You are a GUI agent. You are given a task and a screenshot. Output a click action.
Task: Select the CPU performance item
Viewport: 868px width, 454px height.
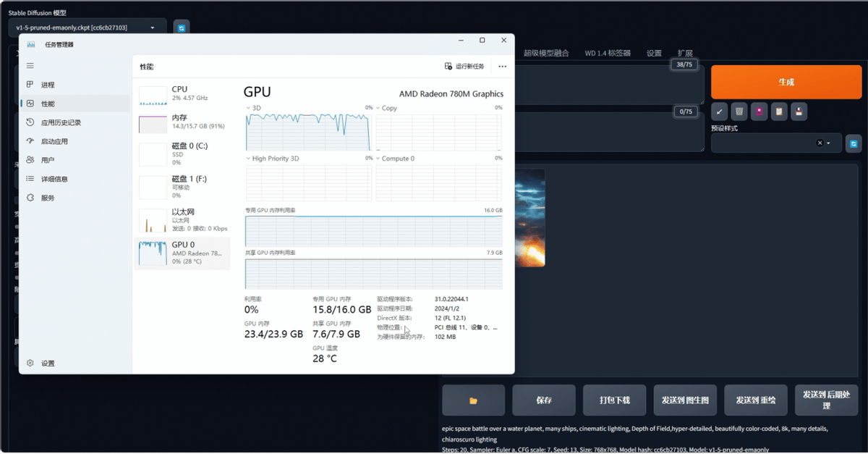coord(184,93)
